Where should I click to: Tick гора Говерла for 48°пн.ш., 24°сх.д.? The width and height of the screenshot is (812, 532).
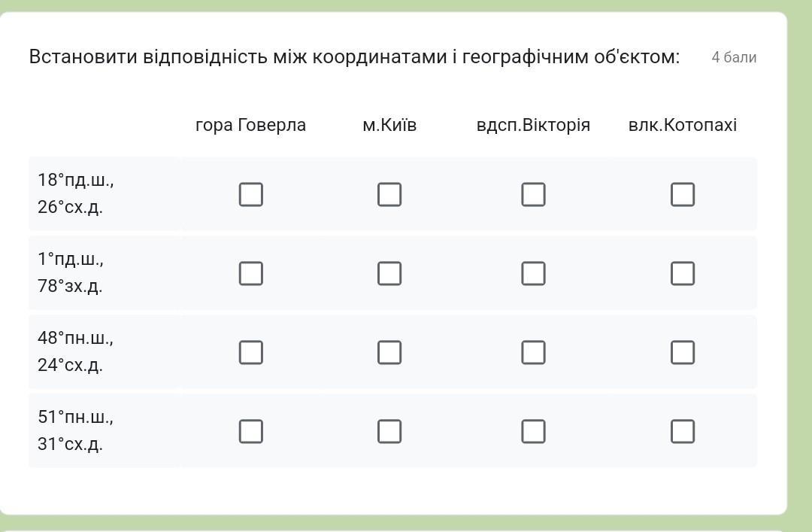[251, 352]
